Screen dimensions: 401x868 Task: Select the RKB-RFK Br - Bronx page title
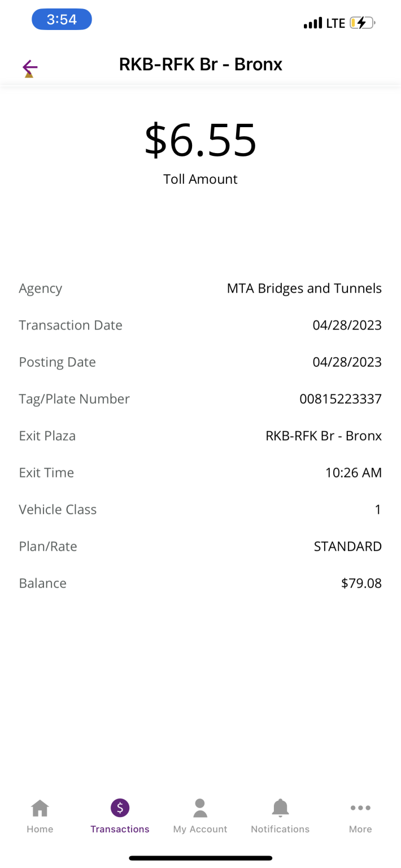pos(200,64)
